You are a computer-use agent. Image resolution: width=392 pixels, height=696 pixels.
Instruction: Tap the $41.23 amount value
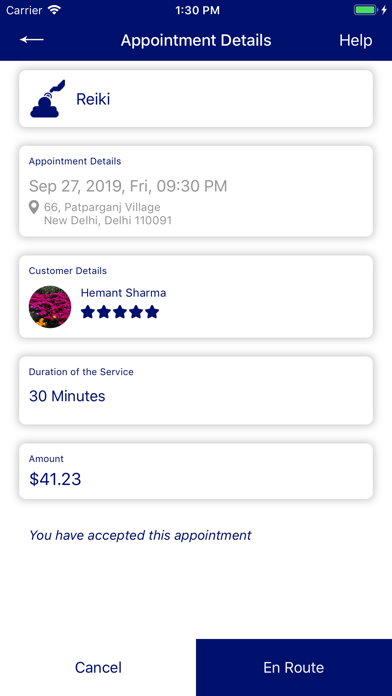pyautogui.click(x=55, y=479)
